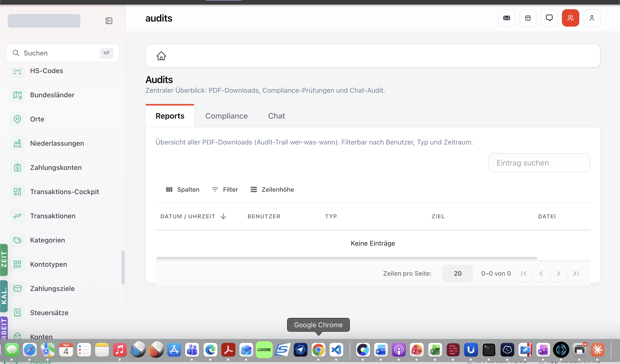Go to first page of table
Image resolution: width=620 pixels, height=364 pixels.
tap(523, 273)
